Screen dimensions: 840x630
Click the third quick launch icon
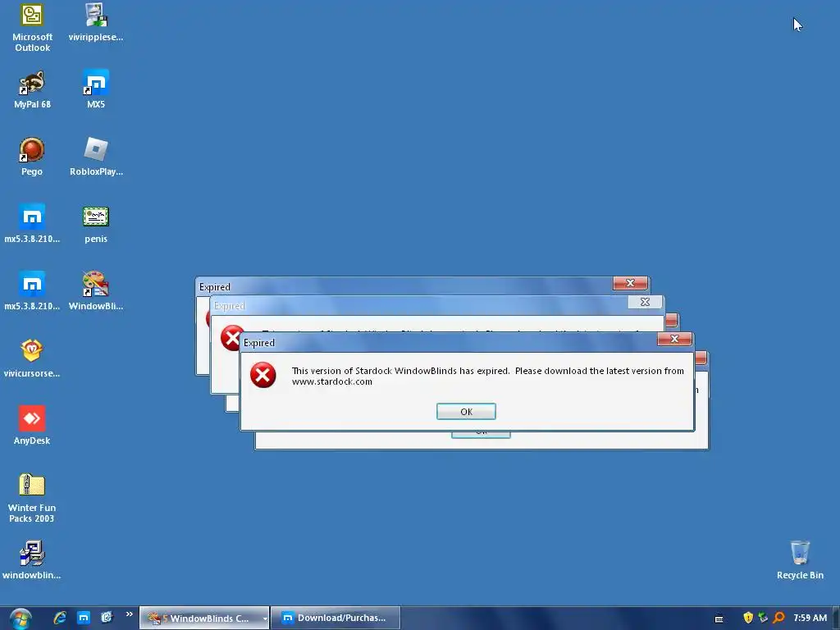107,618
